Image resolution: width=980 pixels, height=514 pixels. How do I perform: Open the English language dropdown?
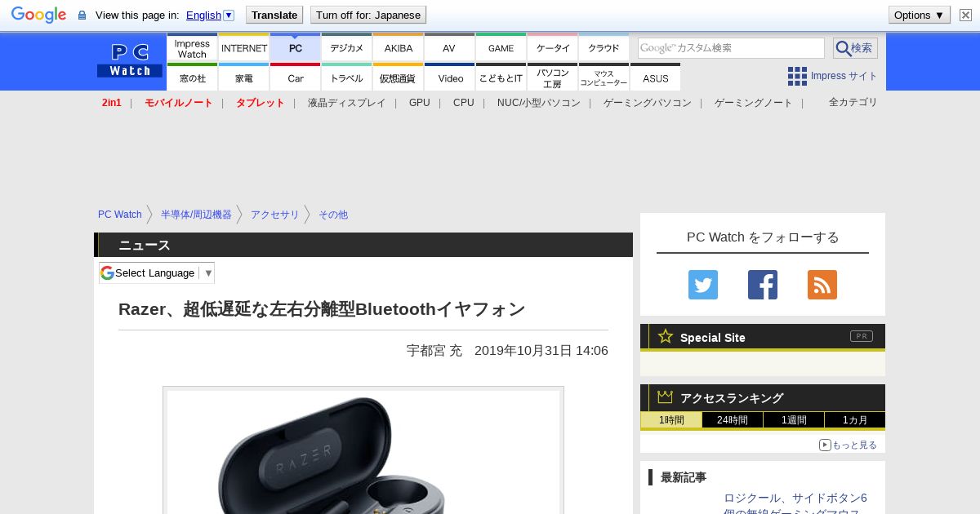coord(210,15)
